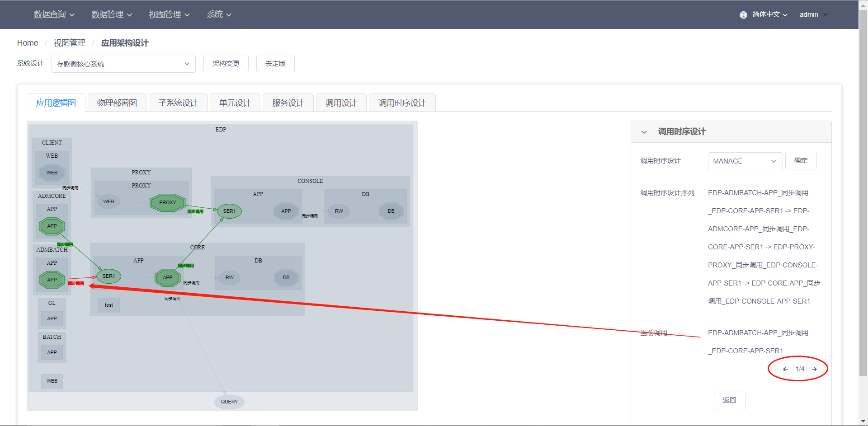868x426 pixels.
Task: Click the 视图管理 breadcrumb link
Action: (x=70, y=43)
